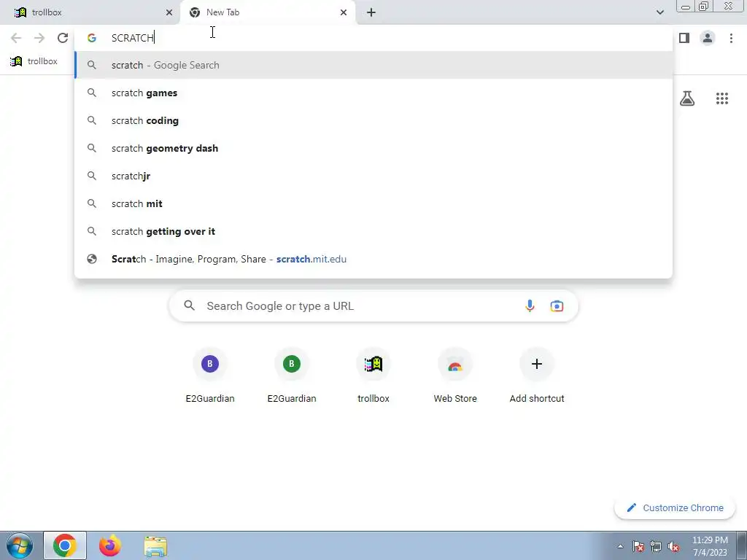This screenshot has height=560, width=747.
Task: Select the 'scratch coding' suggestion
Action: [373, 120]
